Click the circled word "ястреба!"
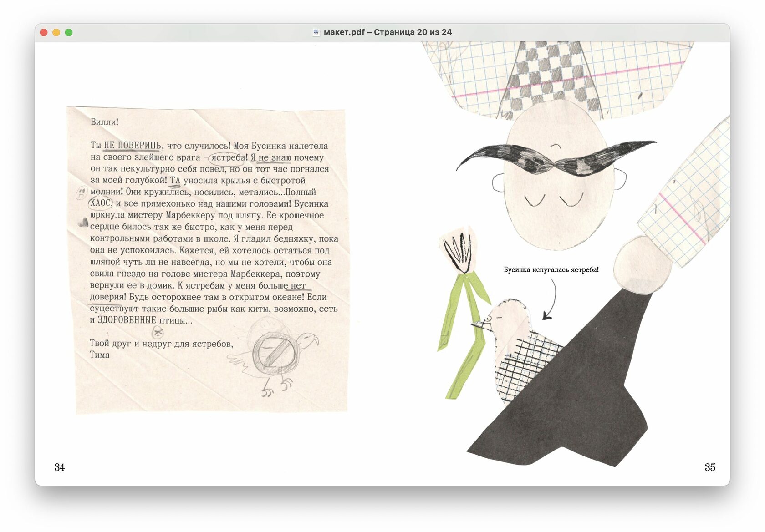 [229, 157]
